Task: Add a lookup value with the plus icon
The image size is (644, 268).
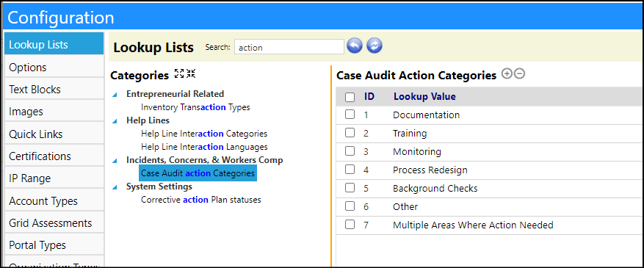Action: (x=507, y=74)
